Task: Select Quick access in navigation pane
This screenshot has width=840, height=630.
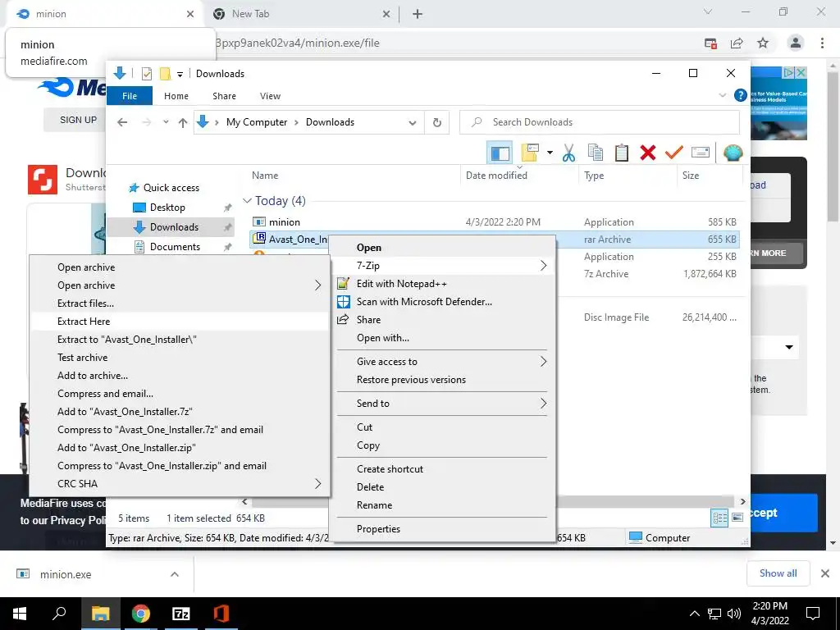Action: tap(171, 188)
